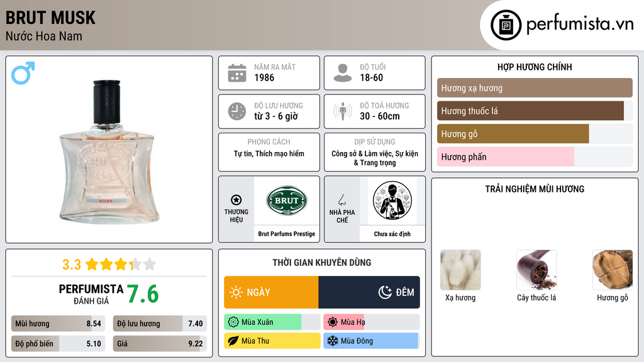Click the green BRUT brand logo
The image size is (644, 362).
(287, 200)
